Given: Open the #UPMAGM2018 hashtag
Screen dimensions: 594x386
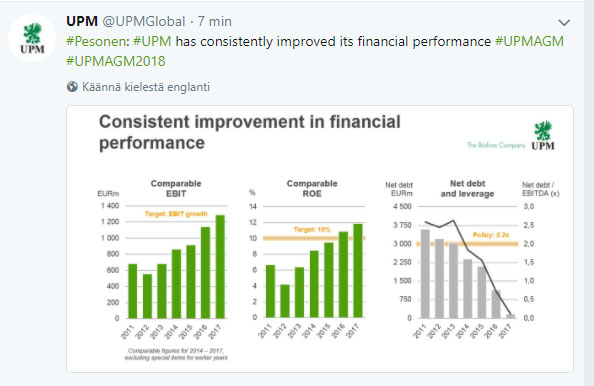Looking at the screenshot, I should (116, 61).
